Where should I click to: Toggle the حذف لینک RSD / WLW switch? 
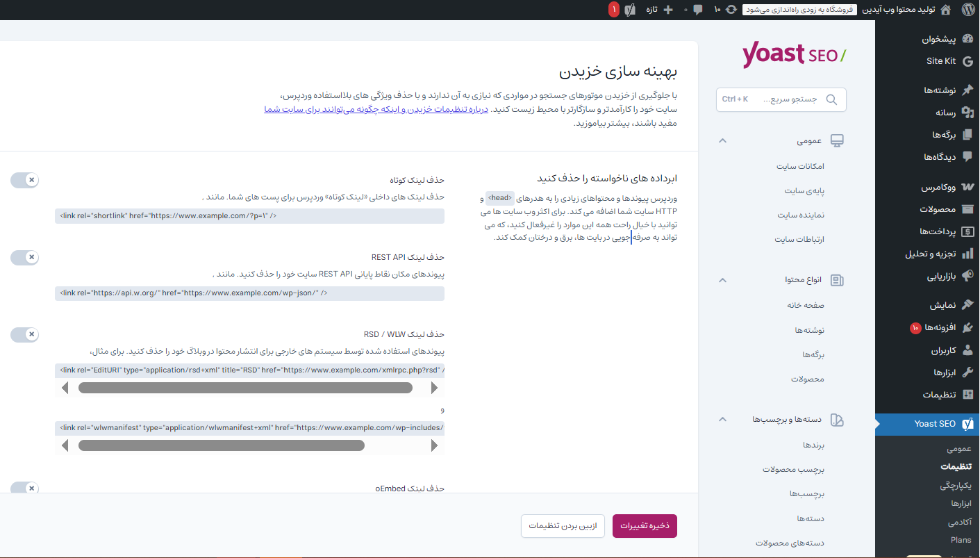(x=24, y=335)
